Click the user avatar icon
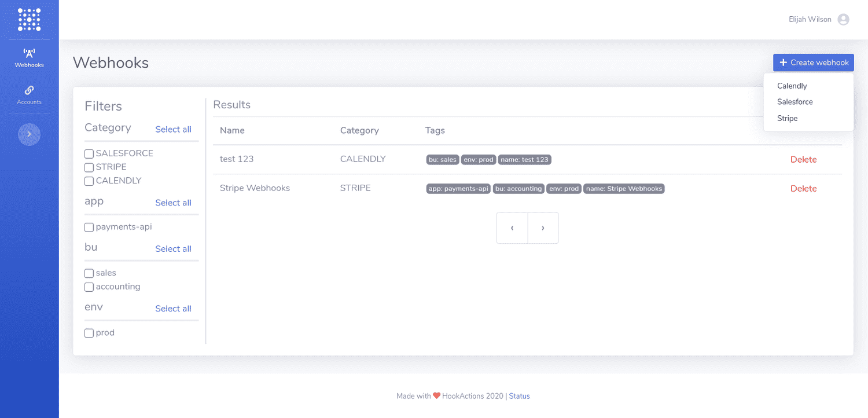This screenshot has width=868, height=418. pos(843,20)
